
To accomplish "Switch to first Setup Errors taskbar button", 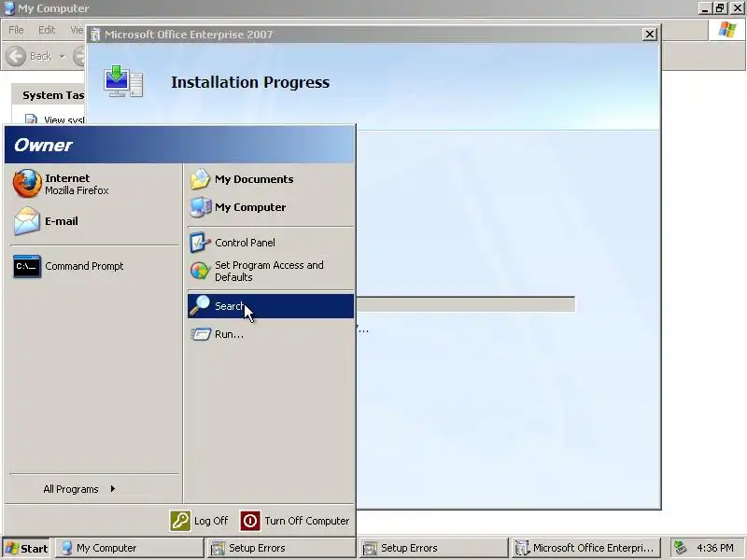I will pyautogui.click(x=281, y=548).
